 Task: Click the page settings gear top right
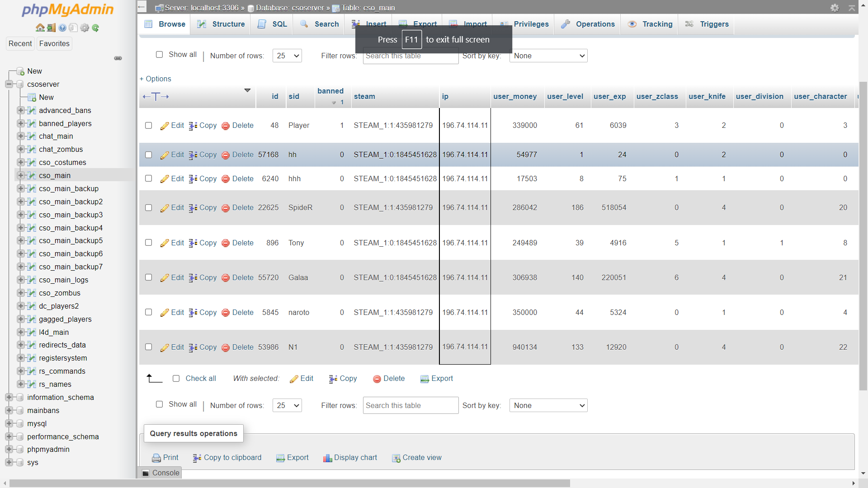pos(835,8)
